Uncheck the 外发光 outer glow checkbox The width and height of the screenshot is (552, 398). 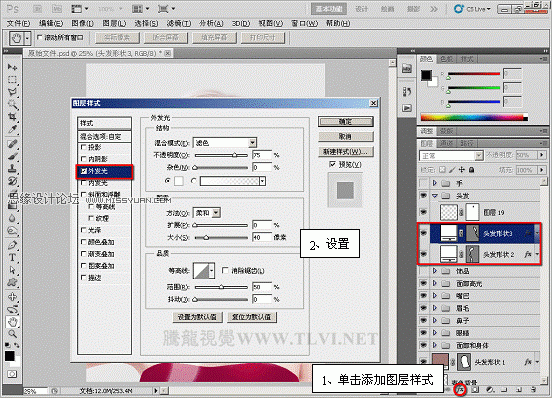click(83, 171)
